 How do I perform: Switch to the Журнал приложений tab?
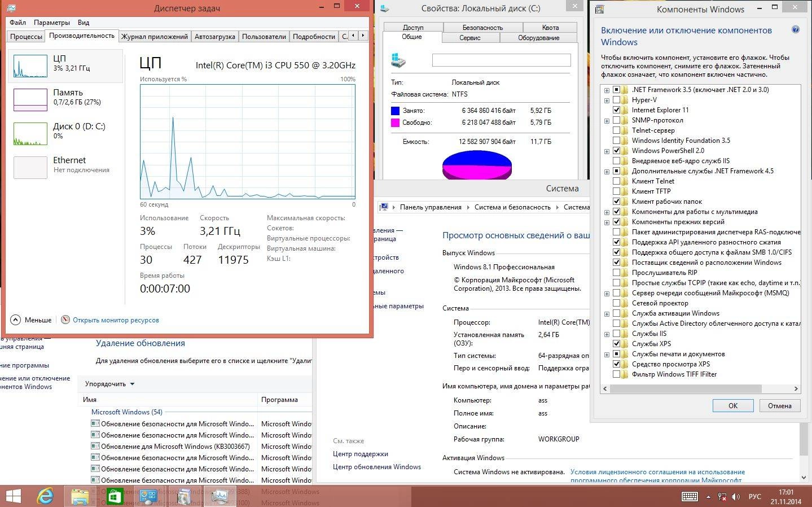pos(154,36)
